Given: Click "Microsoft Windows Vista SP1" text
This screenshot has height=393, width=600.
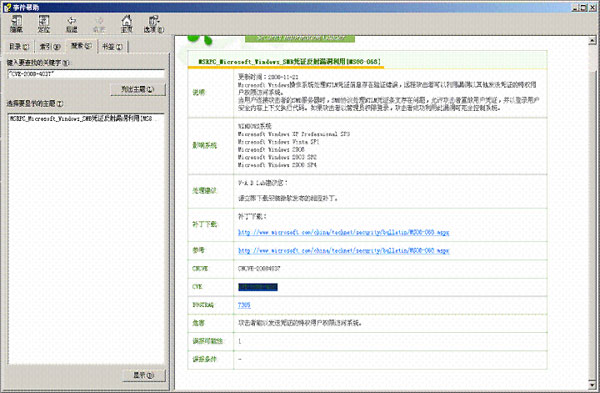Looking at the screenshot, I should 278,142.
